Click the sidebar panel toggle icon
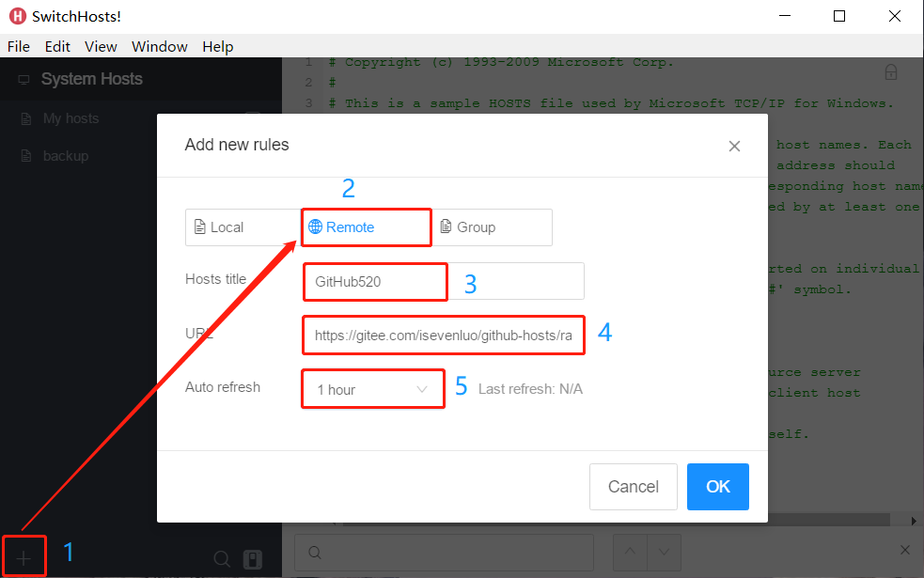Viewport: 924px width, 578px height. (252, 558)
